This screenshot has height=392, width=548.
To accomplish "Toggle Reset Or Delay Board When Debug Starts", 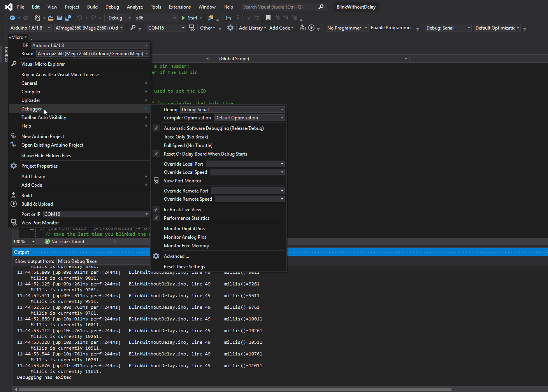I will coord(219,154).
